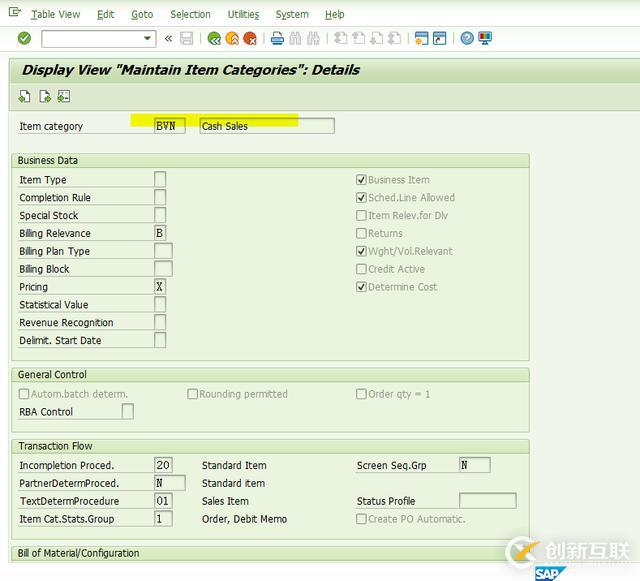Click the Revenue Recognition field
Viewport: 640px width, 581px height.
[x=160, y=322]
